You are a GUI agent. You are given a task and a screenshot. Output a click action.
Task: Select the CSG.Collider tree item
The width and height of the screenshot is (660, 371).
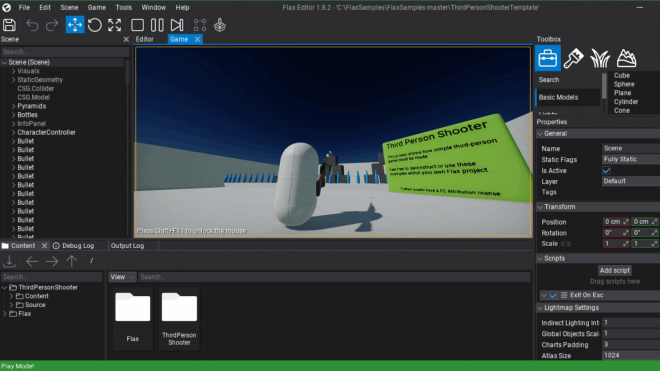(35, 88)
